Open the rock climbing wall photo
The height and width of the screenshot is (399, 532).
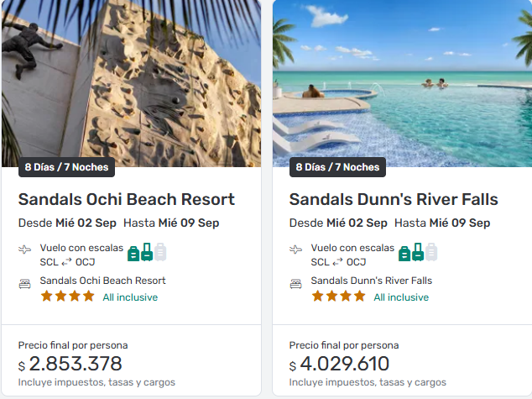[131, 80]
